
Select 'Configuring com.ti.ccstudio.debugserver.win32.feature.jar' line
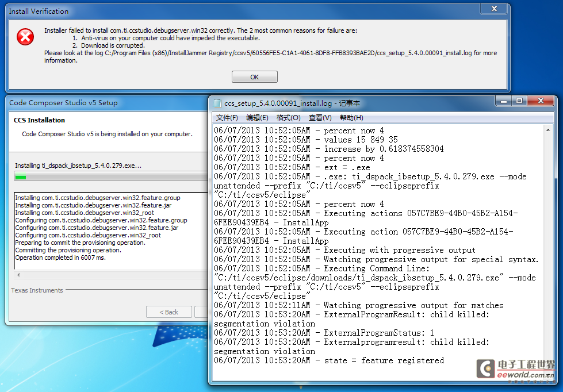point(97,228)
